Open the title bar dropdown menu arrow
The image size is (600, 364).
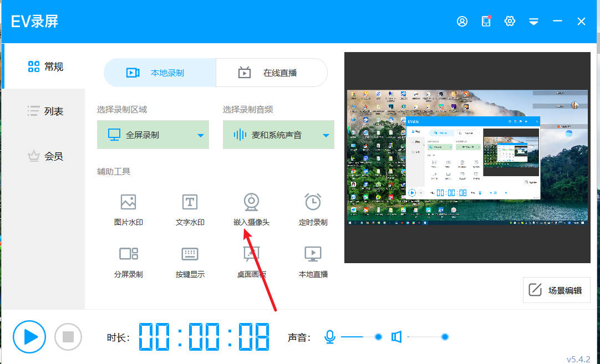(533, 22)
